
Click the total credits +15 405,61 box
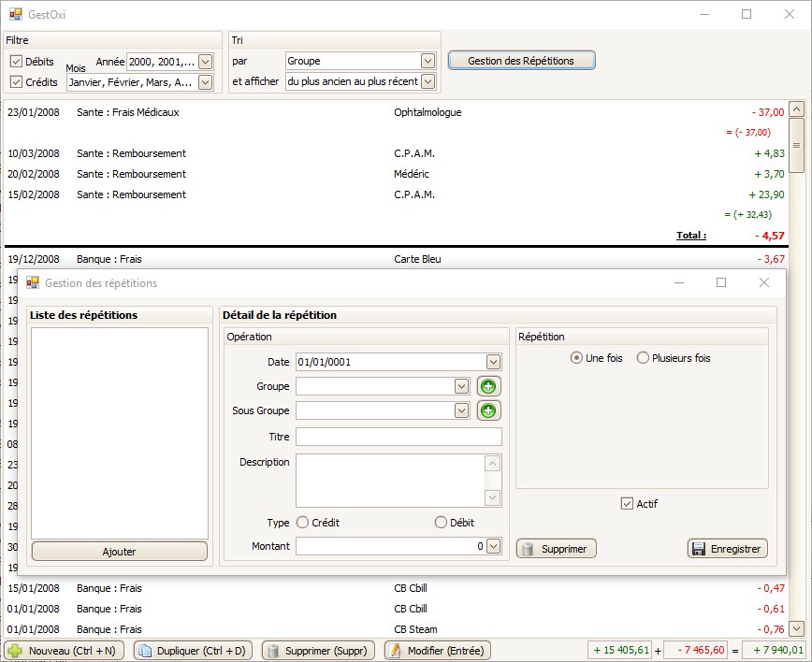621,650
